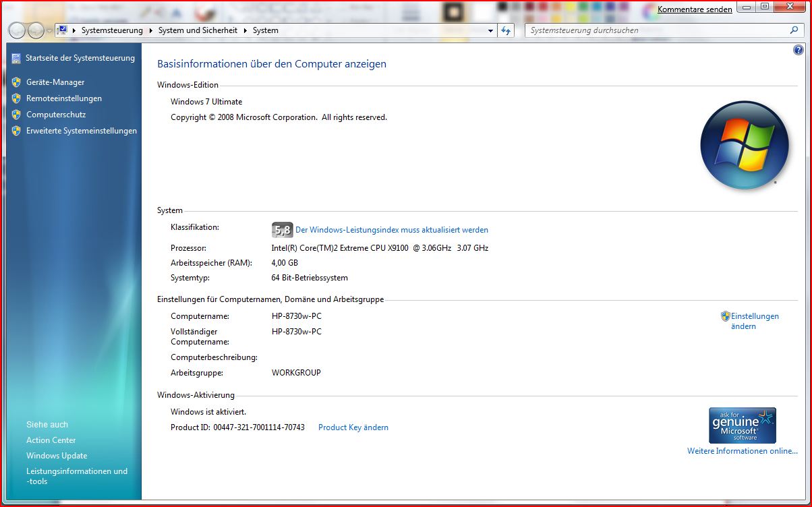Click shield icon beside Geräte-Manager

point(16,82)
